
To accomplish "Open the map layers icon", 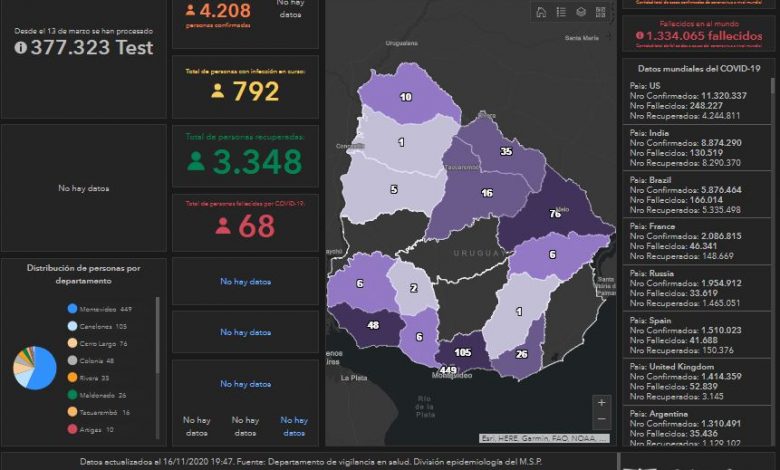I will click(x=581, y=13).
